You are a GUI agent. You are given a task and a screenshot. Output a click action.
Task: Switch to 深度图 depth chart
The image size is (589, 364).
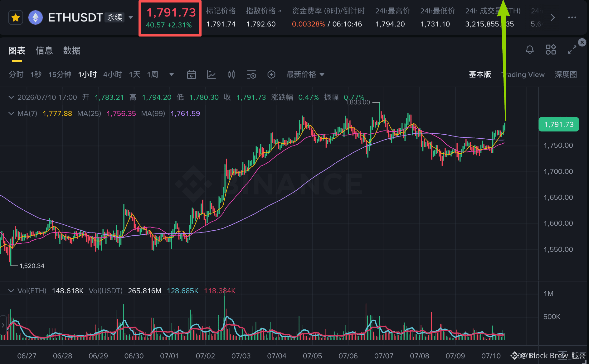[566, 74]
